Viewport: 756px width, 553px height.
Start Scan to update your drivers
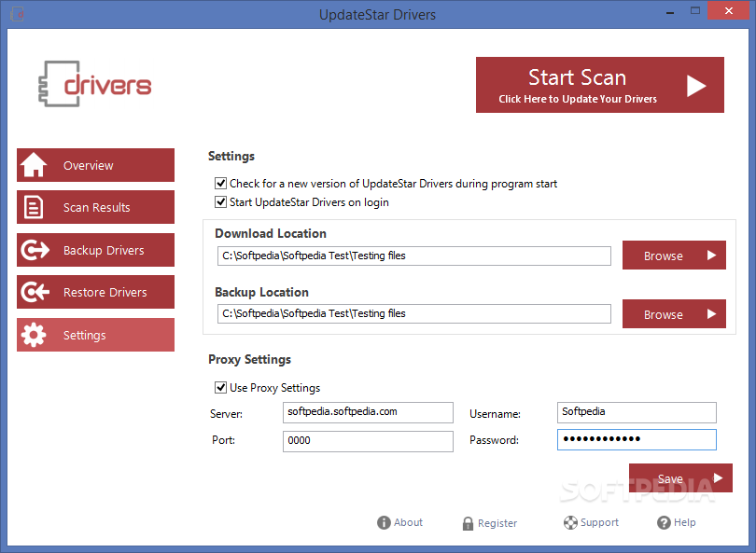pos(600,85)
